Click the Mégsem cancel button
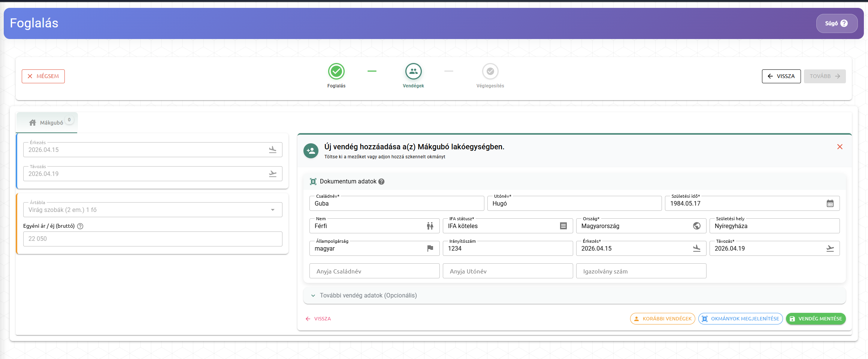 click(x=43, y=76)
